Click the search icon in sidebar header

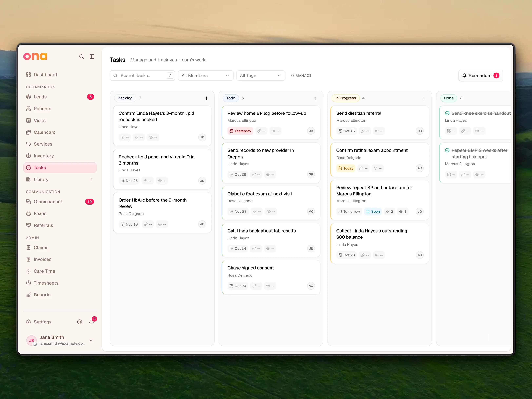(x=82, y=57)
